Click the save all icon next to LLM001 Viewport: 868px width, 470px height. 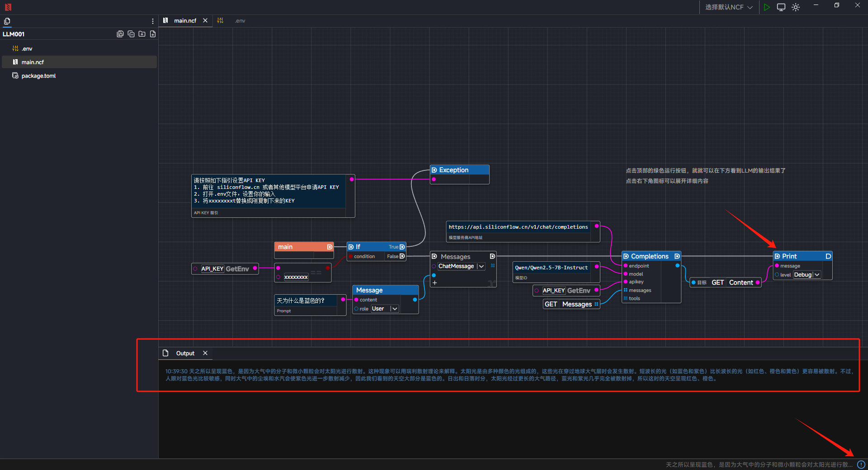120,34
